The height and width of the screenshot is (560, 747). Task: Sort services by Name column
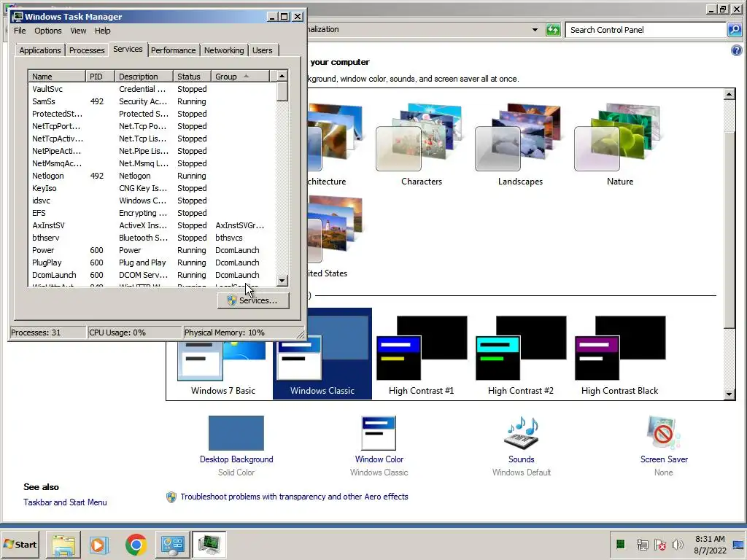(57, 76)
